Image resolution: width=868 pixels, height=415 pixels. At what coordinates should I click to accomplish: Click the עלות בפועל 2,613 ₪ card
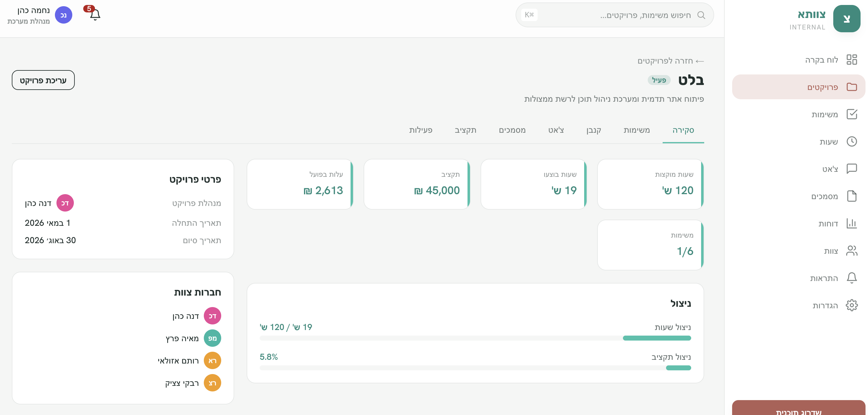(300, 184)
